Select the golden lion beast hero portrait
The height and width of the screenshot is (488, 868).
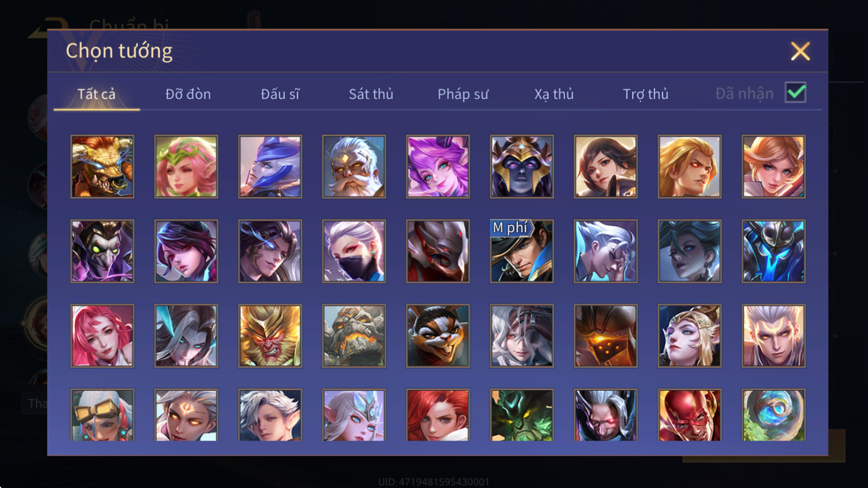pos(102,167)
